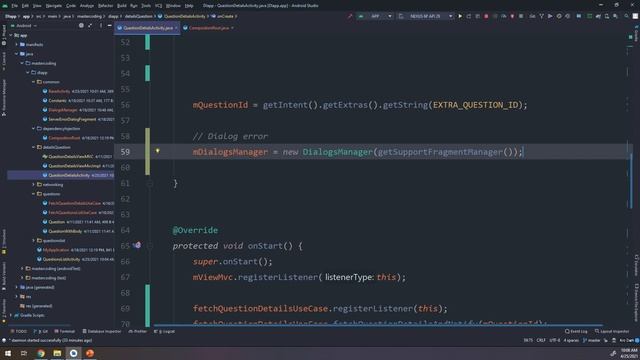
Task: Select QuestionDetailsActivity in project tree
Action: 69,175
